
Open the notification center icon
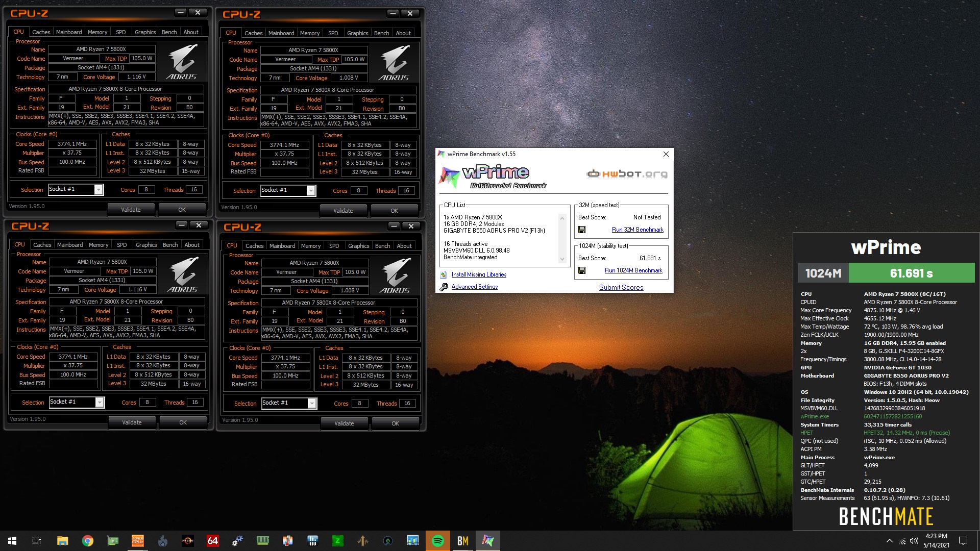click(963, 541)
